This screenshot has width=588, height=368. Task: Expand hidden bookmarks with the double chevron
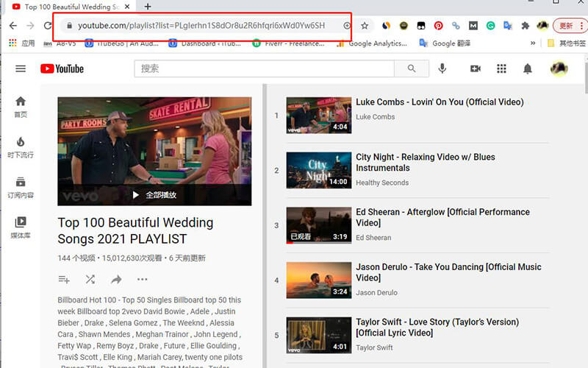click(x=532, y=43)
